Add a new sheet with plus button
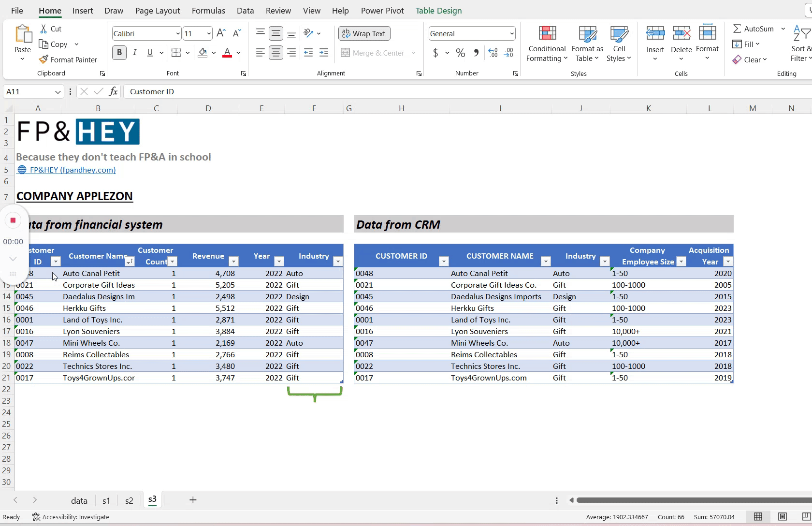The height and width of the screenshot is (526, 812). [193, 500]
